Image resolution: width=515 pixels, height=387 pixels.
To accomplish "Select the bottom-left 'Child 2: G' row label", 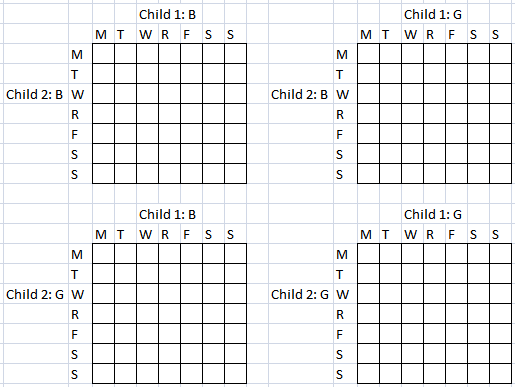I will point(35,295).
